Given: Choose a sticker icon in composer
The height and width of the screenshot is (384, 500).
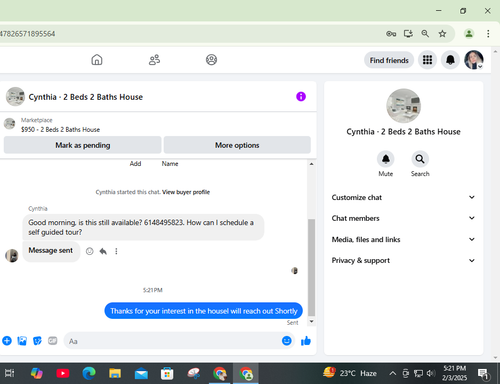Looking at the screenshot, I should click(x=37, y=341).
